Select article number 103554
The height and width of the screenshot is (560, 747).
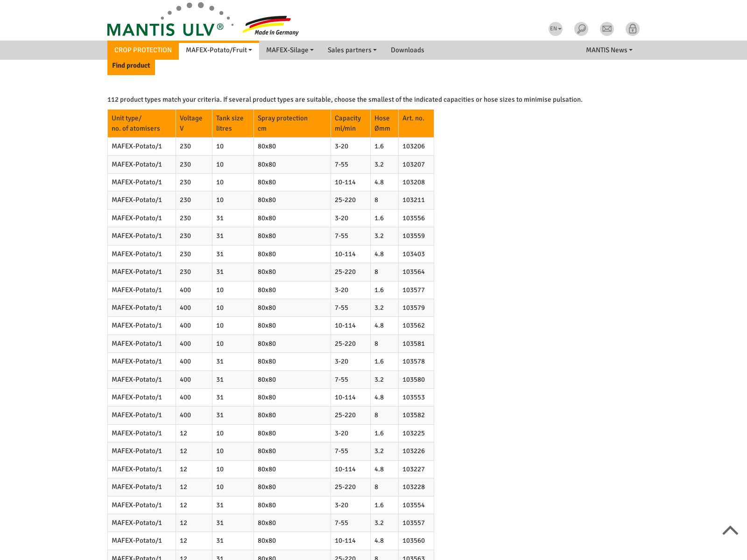(414, 505)
